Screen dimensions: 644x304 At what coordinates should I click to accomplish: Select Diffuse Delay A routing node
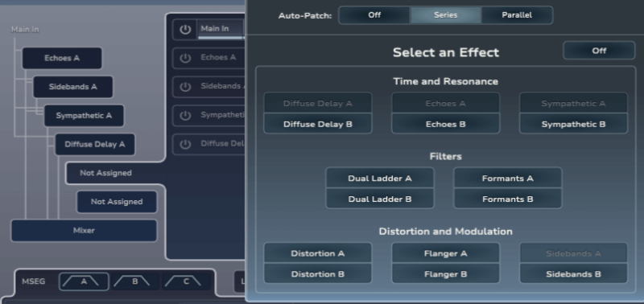pyautogui.click(x=95, y=144)
